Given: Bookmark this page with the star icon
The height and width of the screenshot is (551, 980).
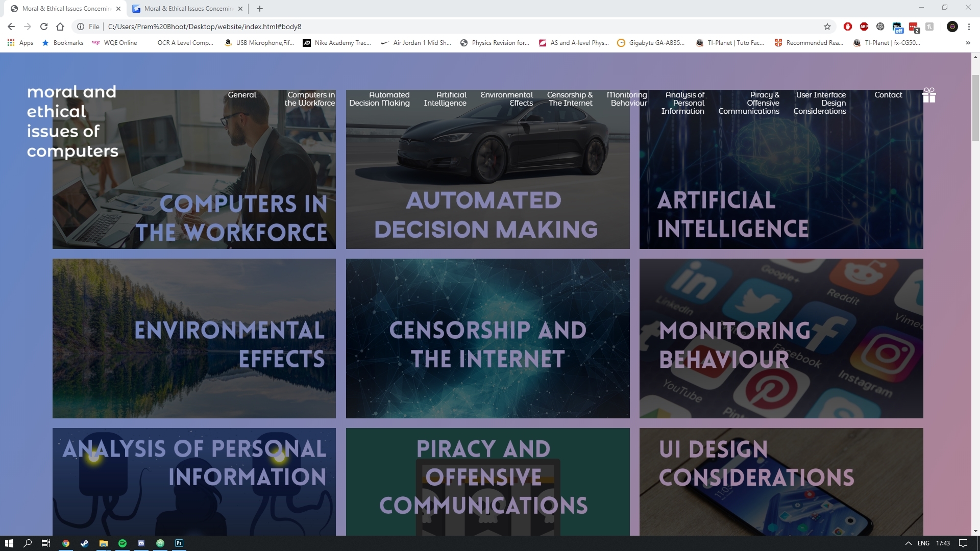Looking at the screenshot, I should pos(827,27).
